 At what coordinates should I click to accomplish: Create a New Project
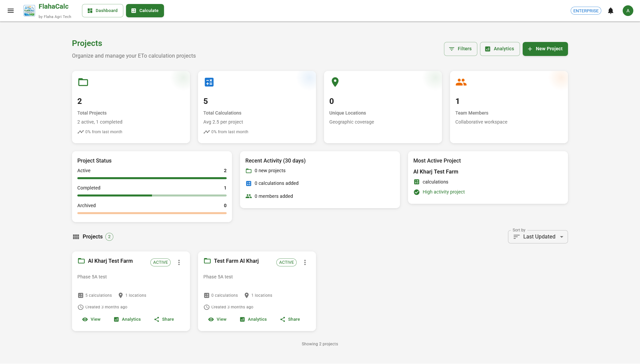(x=545, y=49)
